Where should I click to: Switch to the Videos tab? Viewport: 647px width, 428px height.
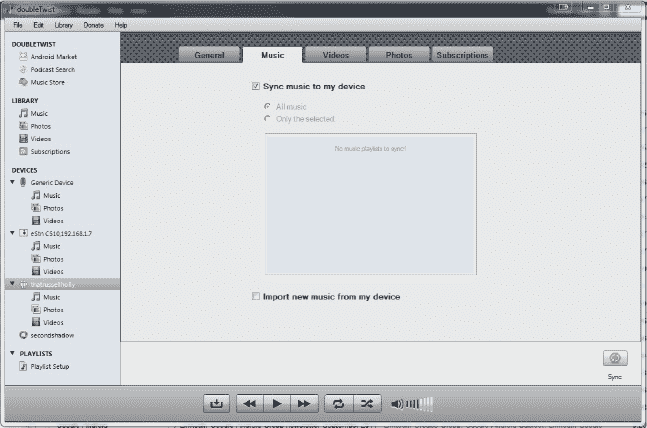pyautogui.click(x=335, y=55)
